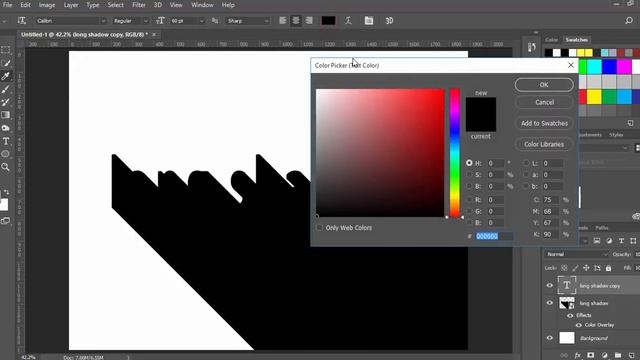Select the Brush tool
640x360 pixels.
[6, 89]
